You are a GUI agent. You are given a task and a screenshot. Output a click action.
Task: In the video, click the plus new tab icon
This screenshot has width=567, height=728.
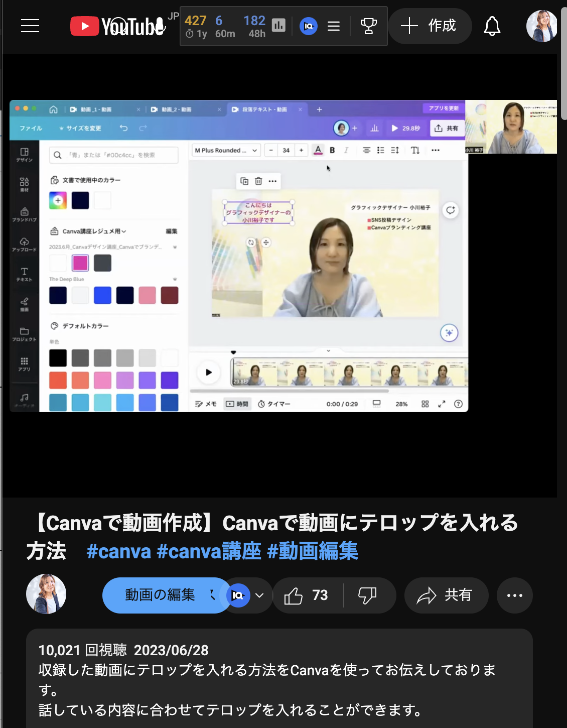(x=319, y=109)
